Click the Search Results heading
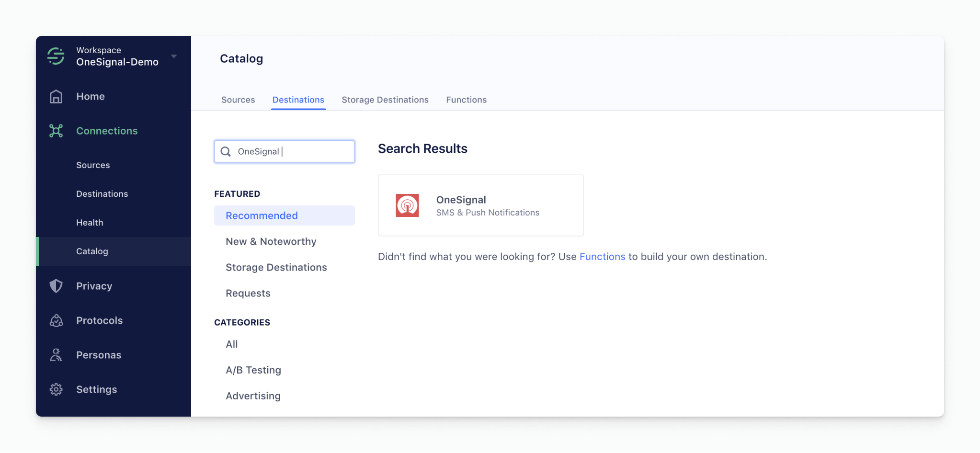The width and height of the screenshot is (980, 453). (422, 148)
